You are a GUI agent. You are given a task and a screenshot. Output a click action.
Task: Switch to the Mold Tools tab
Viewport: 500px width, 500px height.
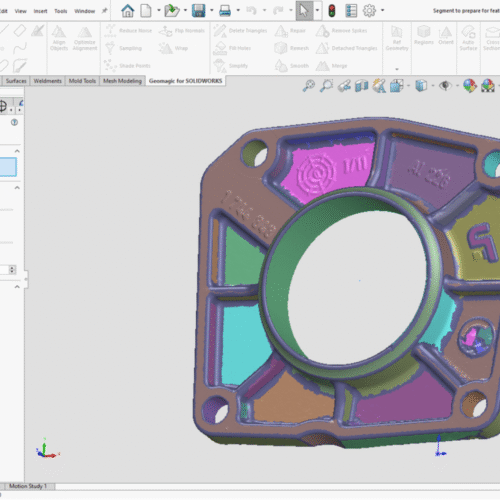(x=82, y=81)
